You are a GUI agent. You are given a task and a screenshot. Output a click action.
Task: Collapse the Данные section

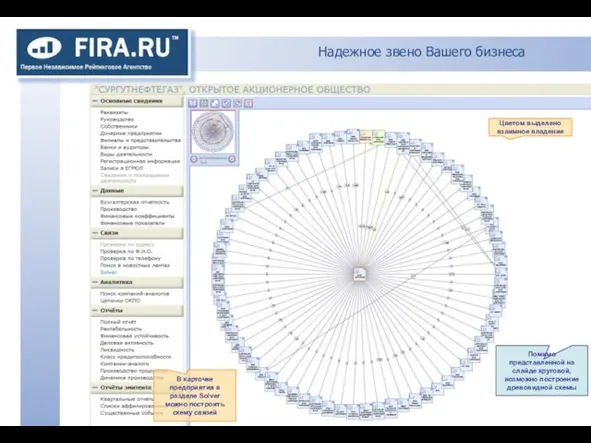pyautogui.click(x=95, y=191)
